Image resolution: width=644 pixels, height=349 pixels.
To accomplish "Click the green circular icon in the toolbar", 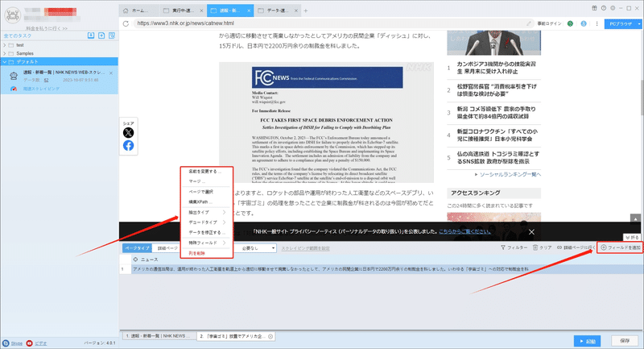I will click(570, 23).
